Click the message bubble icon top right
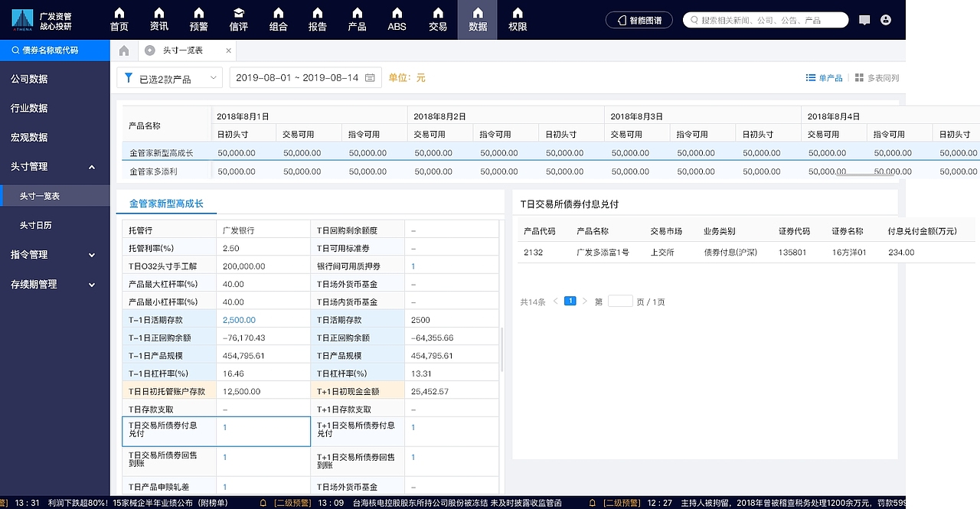The image size is (980, 509). (864, 19)
